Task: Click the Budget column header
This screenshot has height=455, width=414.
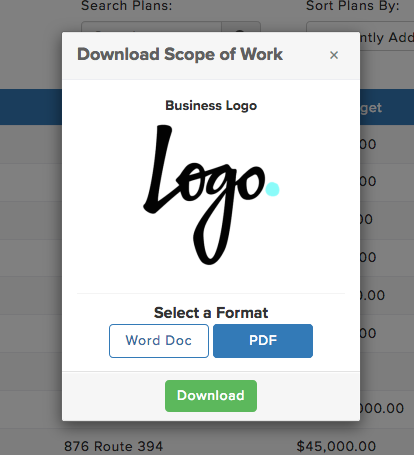Action: point(371,108)
